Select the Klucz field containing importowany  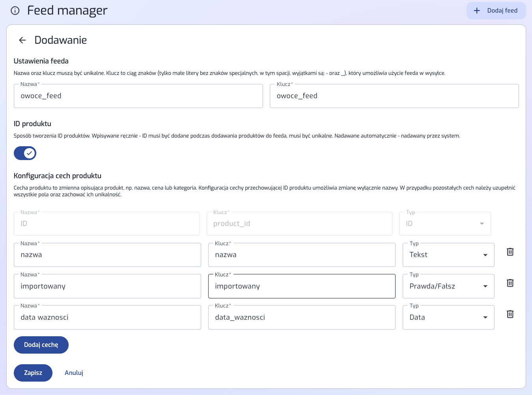click(x=301, y=287)
